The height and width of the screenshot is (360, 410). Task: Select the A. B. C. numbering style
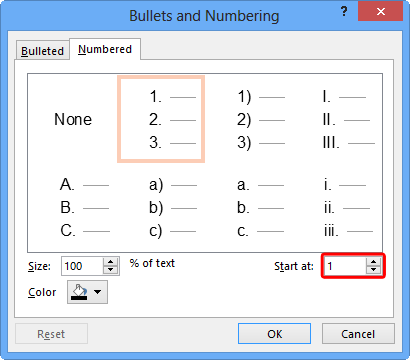[x=85, y=208]
